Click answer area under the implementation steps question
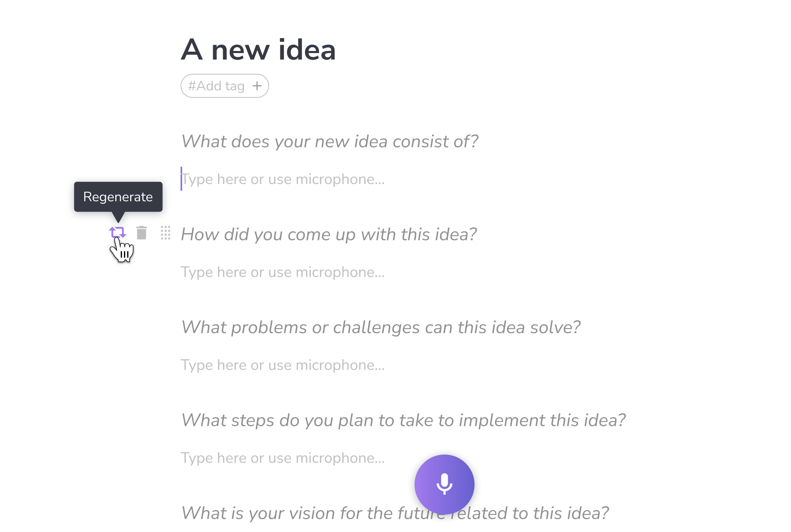 (x=283, y=458)
